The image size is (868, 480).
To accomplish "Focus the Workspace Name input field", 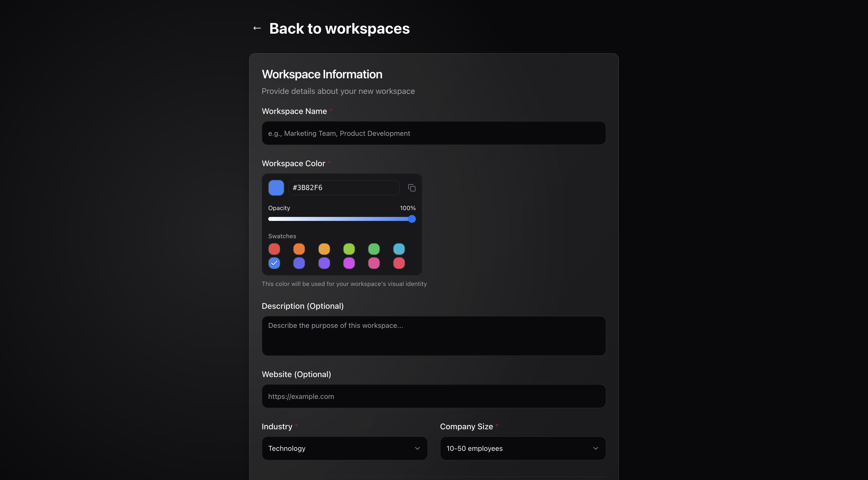I will point(434,133).
